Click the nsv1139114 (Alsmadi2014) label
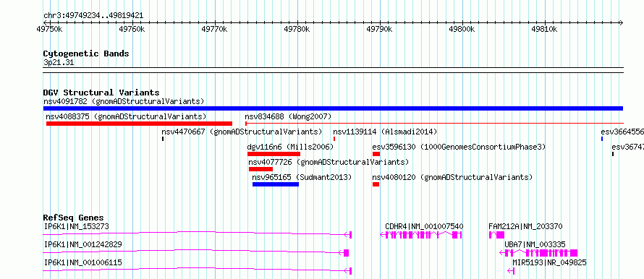Viewport: 644px width, 279px height. point(385,132)
